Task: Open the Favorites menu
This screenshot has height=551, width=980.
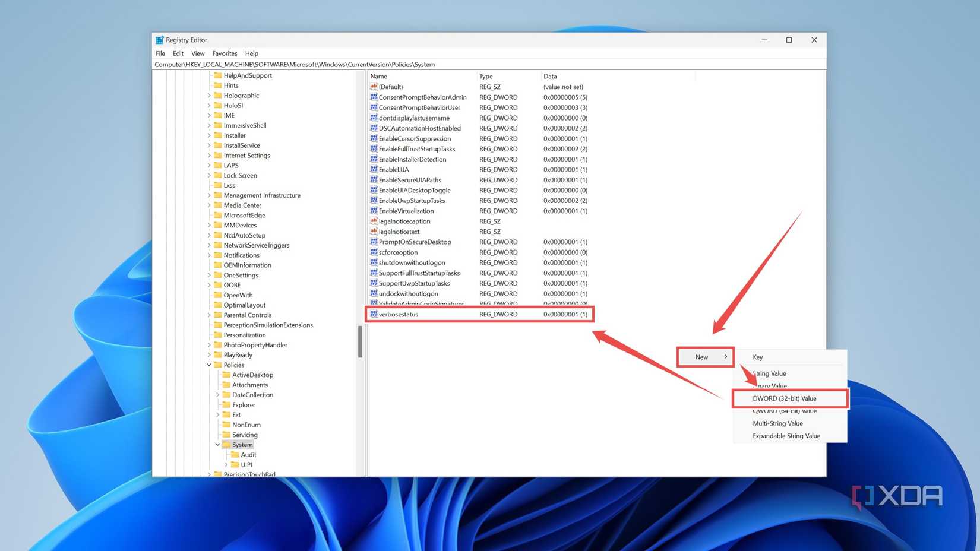Action: (x=225, y=53)
